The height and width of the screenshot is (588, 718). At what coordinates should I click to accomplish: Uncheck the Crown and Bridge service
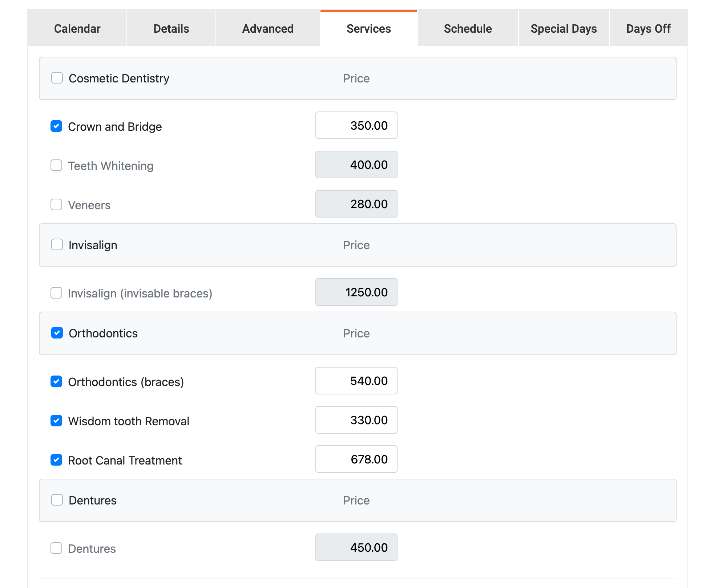tap(56, 126)
